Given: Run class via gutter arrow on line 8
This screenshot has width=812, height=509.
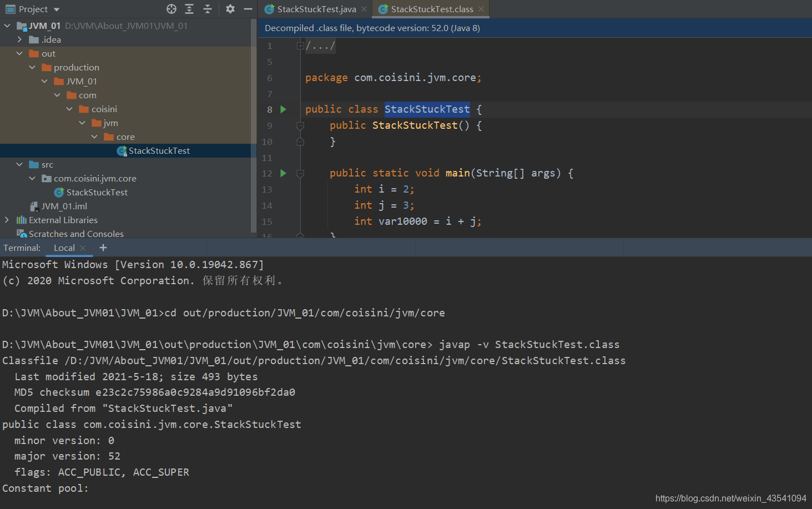Looking at the screenshot, I should coord(283,109).
